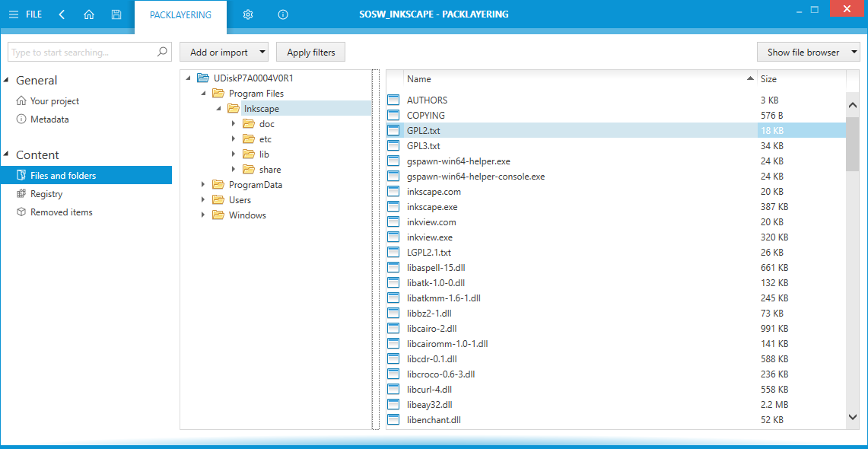Screen dimensions: 868x449
Task: Collapse the Inkscape folder node
Action: pyautogui.click(x=218, y=109)
